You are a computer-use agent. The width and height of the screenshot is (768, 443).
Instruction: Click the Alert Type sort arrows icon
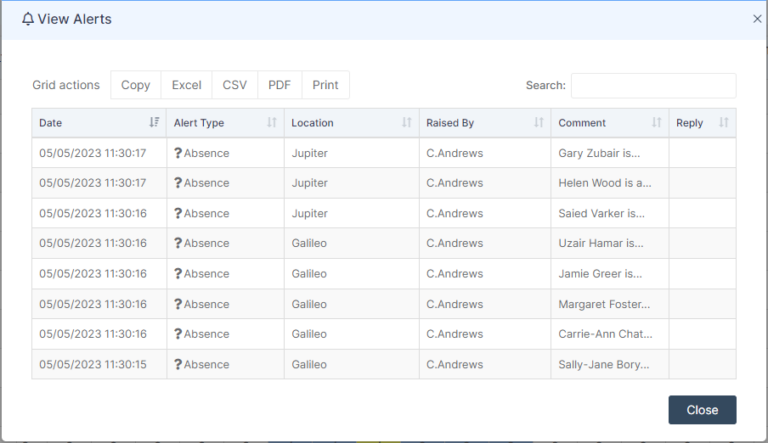pos(272,123)
